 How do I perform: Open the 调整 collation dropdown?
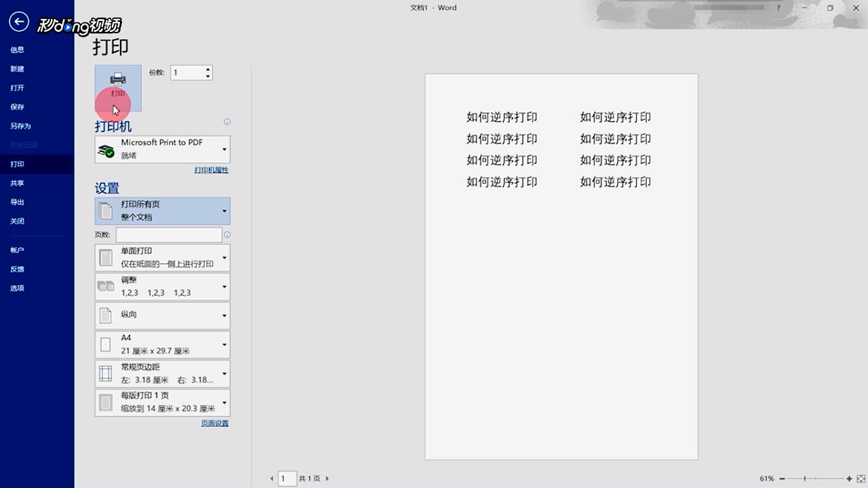(x=162, y=287)
